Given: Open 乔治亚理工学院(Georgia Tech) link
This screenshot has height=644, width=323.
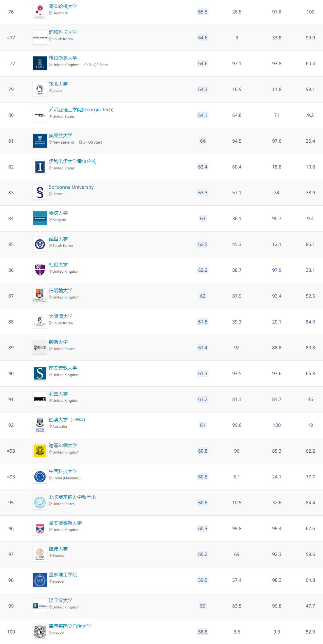Looking at the screenshot, I should pyautogui.click(x=81, y=110).
